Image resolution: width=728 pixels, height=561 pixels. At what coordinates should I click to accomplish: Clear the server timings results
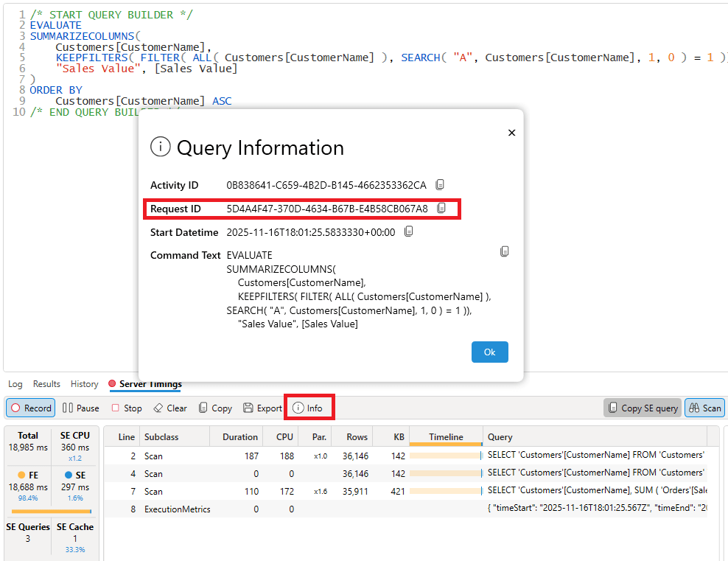[x=169, y=408]
